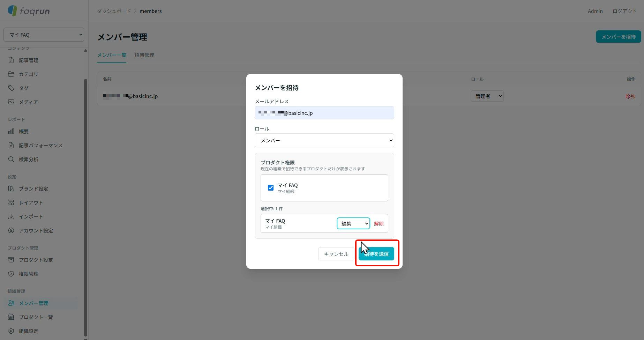Switch to the メンバー一覧 tab
Image resolution: width=644 pixels, height=340 pixels.
tap(112, 55)
